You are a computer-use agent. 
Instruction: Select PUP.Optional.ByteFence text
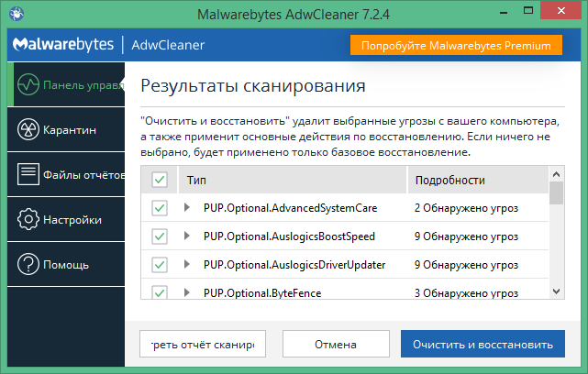(x=262, y=293)
